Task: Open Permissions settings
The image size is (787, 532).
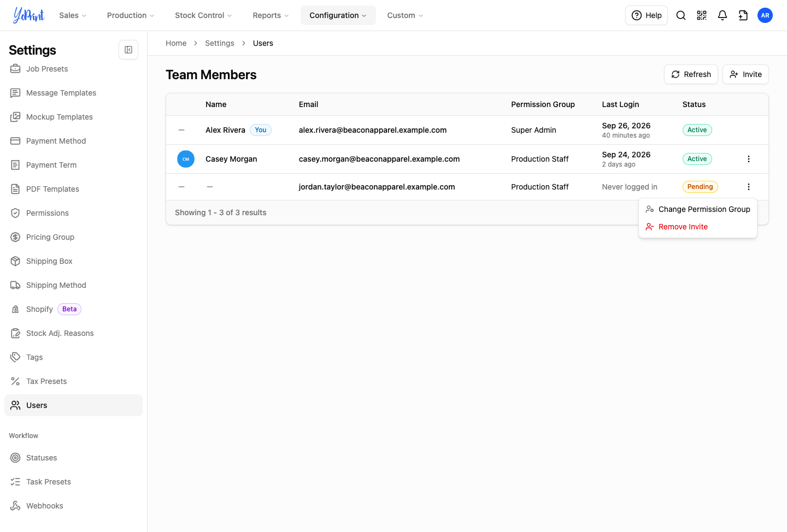Action: (x=73, y=213)
